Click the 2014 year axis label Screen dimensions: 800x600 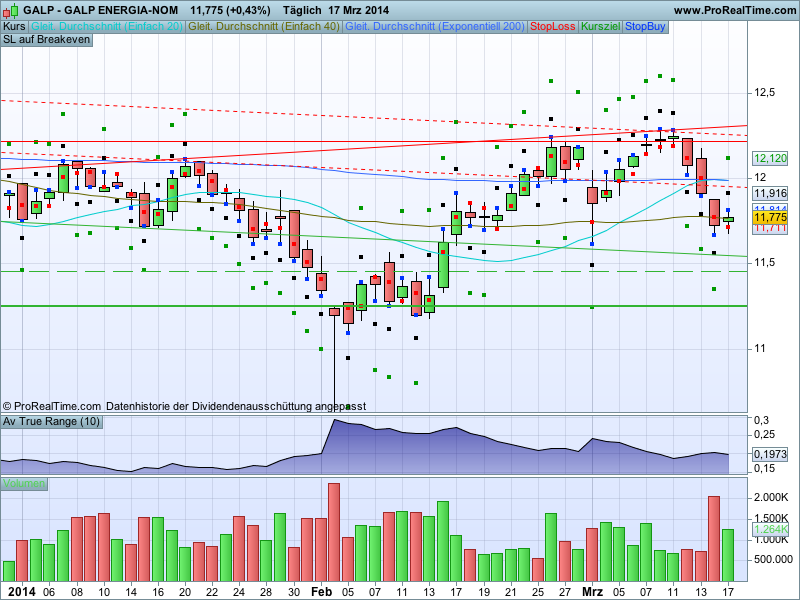pyautogui.click(x=22, y=592)
